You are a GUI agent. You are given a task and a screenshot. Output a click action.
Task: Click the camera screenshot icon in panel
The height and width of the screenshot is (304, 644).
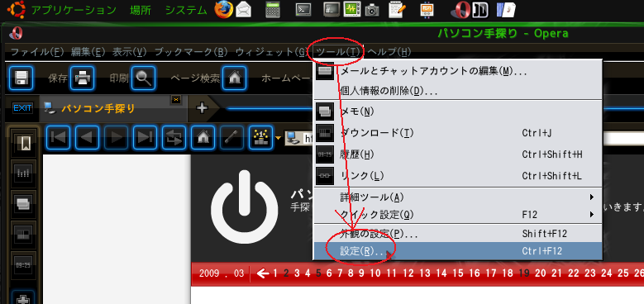pos(372,10)
